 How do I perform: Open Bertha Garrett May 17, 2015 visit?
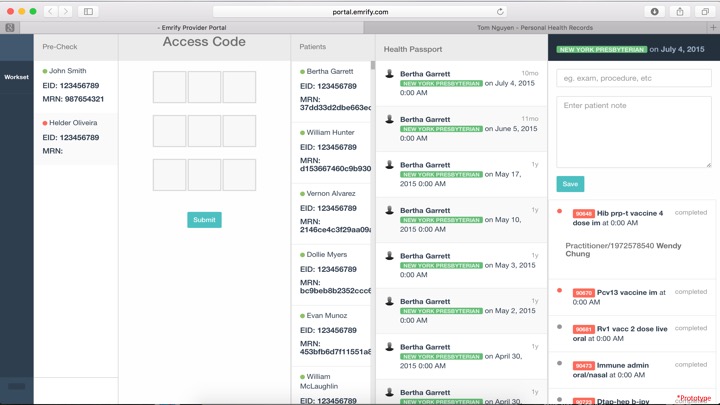click(461, 174)
